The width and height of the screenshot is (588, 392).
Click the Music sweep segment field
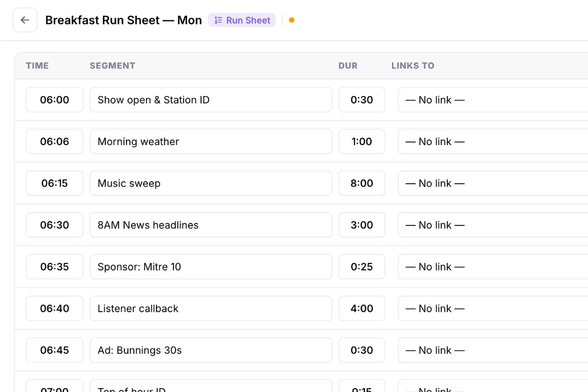211,183
